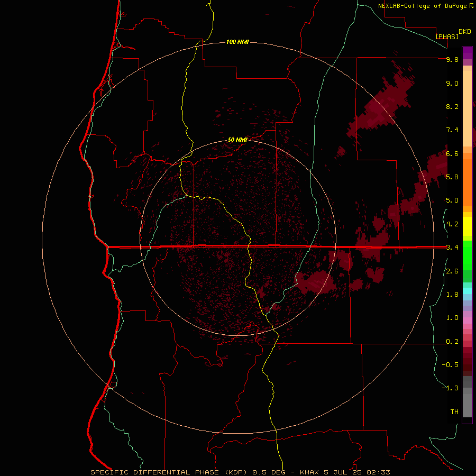Click the SPECIFIC DIFFERENTIAL PHASE caption text

coord(154,472)
